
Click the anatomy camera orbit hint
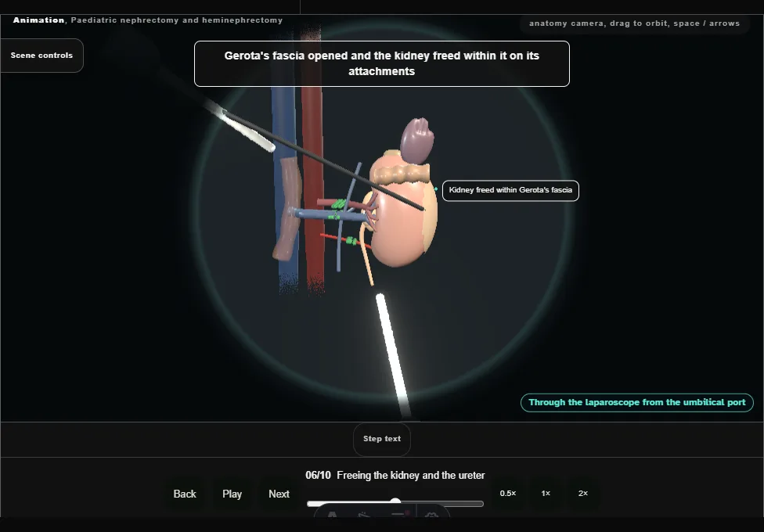[x=634, y=23]
